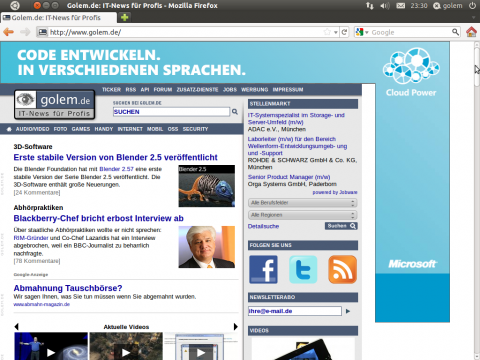Open network indicator in top panel
The height and width of the screenshot is (360, 480).
coord(370,6)
